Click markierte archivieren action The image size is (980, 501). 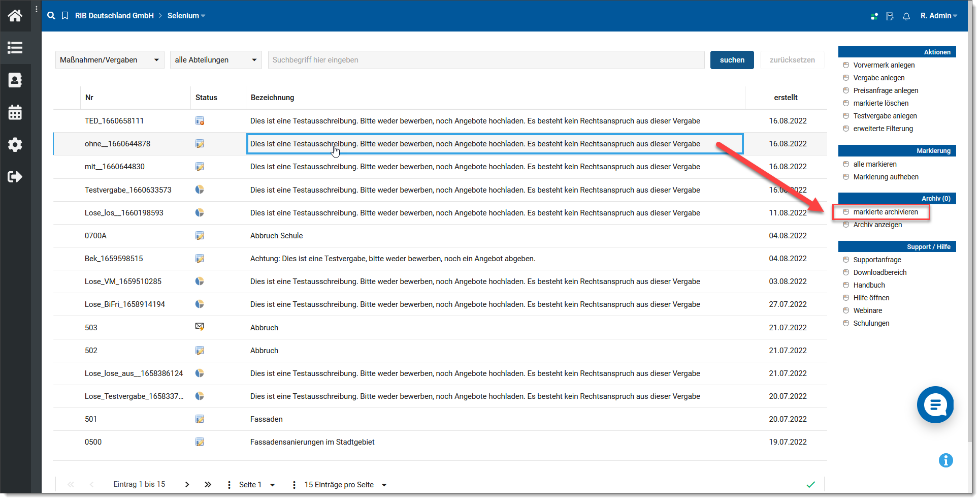[x=885, y=212]
